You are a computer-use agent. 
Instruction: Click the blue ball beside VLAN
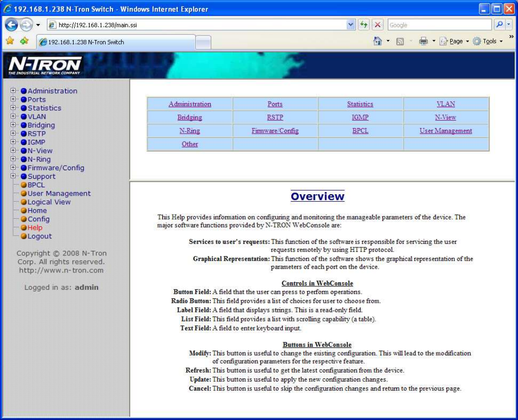coord(24,117)
